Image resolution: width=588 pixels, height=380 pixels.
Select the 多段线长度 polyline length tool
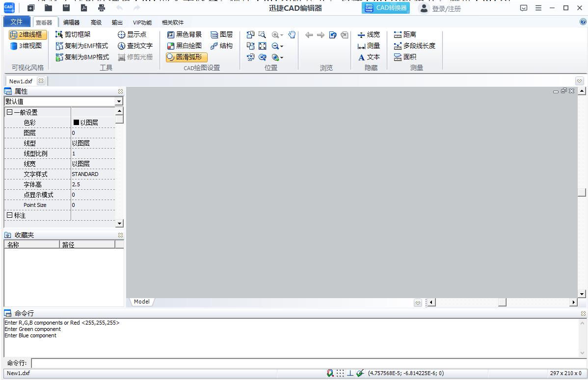(414, 46)
